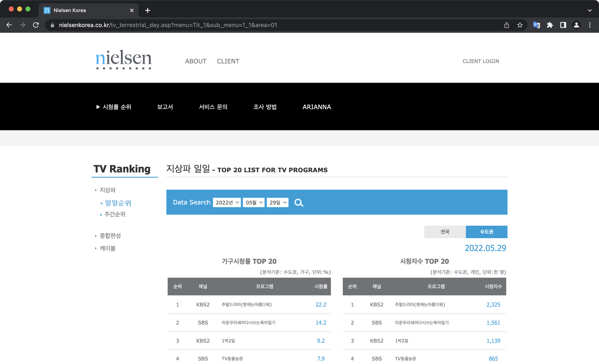Click 9.2 rating for 1박2일
Viewport: 599px width, 364px height.
[321, 341]
